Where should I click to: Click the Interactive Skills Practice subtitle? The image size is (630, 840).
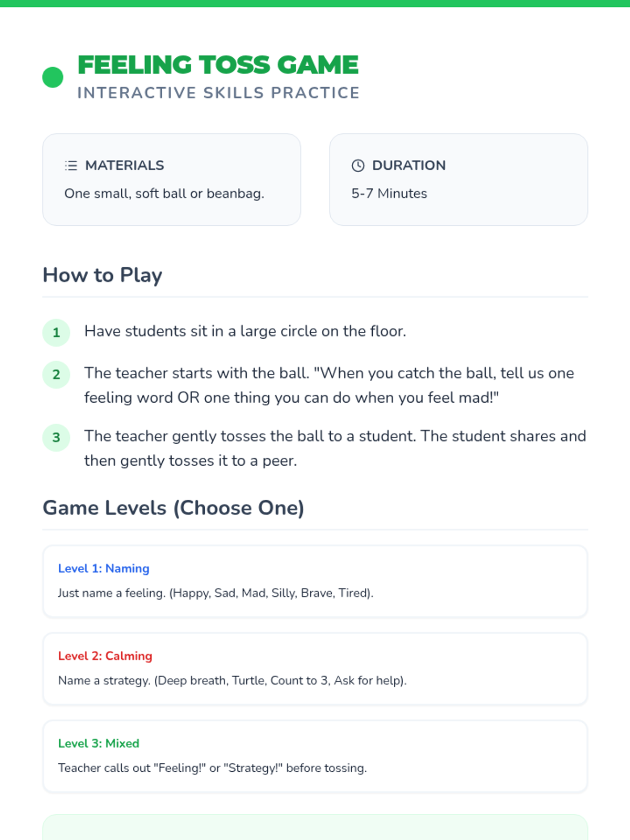(x=218, y=93)
